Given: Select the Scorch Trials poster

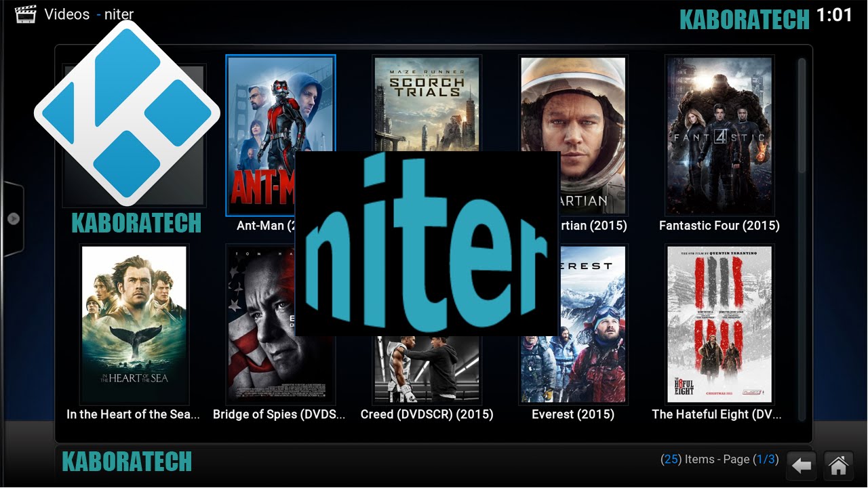Looking at the screenshot, I should [426, 104].
